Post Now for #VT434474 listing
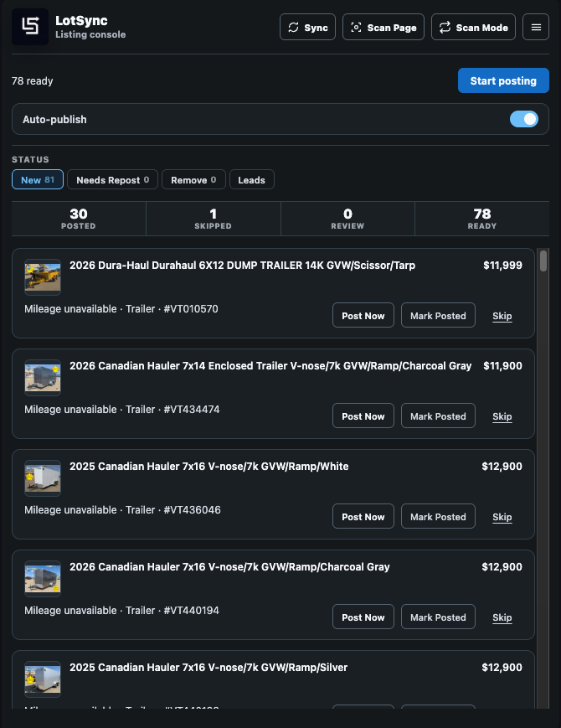This screenshot has height=728, width=561. click(363, 416)
